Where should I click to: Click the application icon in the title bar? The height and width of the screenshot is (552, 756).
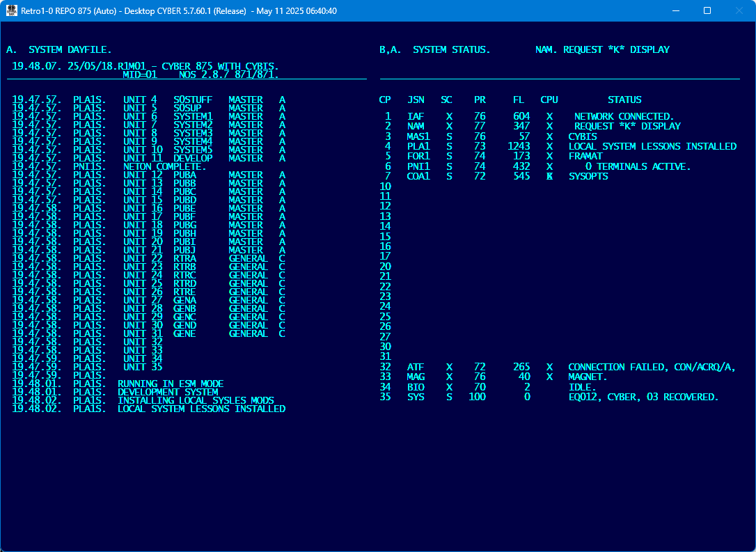coord(12,11)
